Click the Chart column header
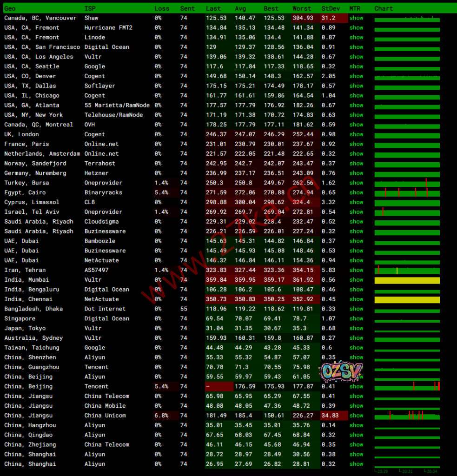The height and width of the screenshot is (476, 457). [x=384, y=8]
